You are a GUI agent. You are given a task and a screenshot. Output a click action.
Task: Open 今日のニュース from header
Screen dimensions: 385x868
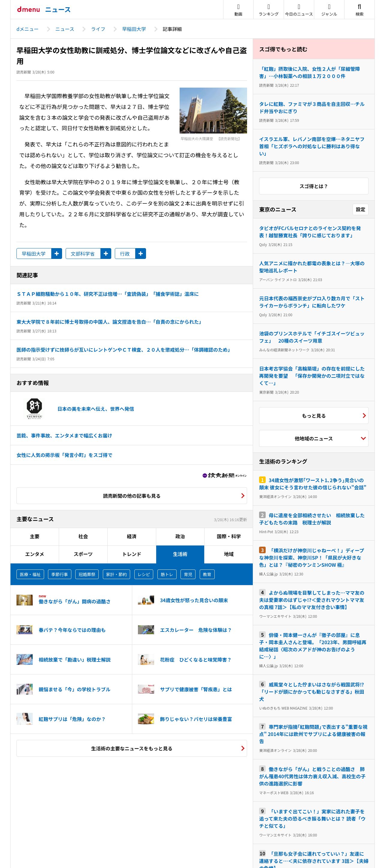pyautogui.click(x=299, y=9)
